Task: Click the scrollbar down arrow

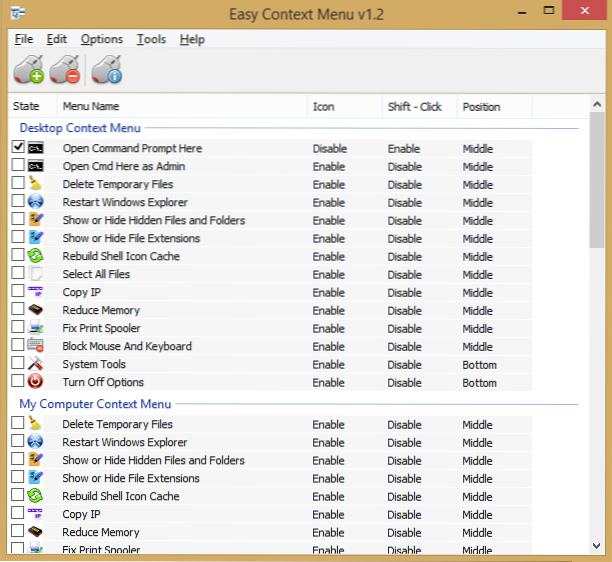Action: [597, 546]
